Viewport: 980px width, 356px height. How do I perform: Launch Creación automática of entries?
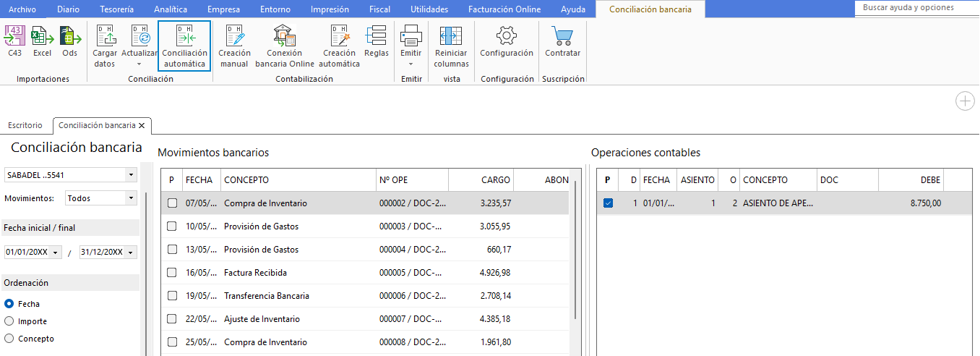click(x=340, y=46)
